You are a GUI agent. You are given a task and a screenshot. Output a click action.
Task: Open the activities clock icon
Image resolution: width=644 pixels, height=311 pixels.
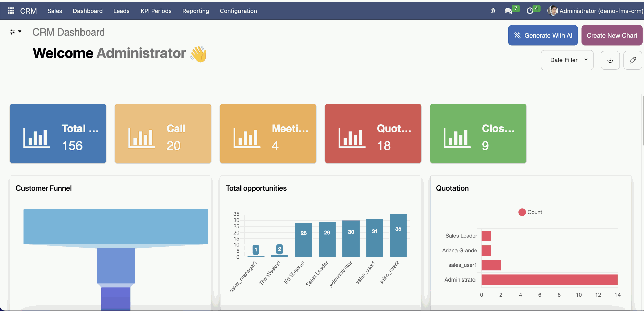[530, 11]
